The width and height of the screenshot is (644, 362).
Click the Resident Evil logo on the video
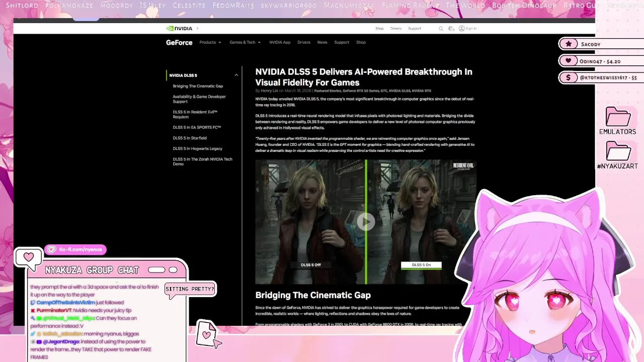pyautogui.click(x=463, y=166)
